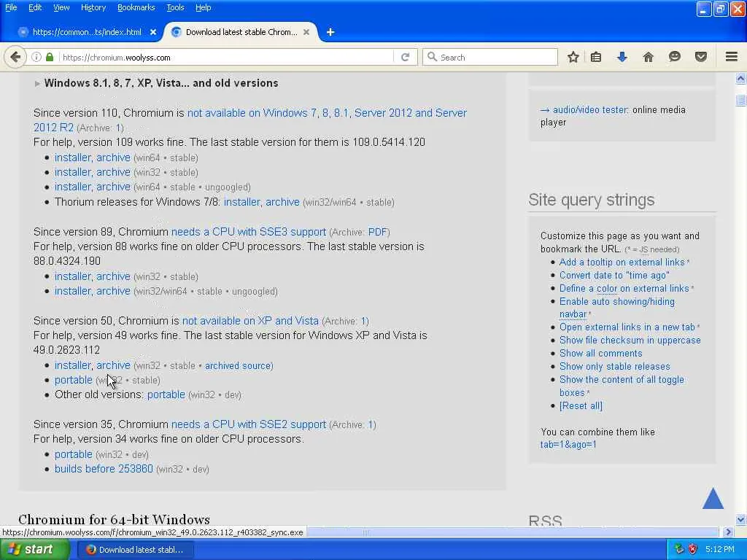Click the vertical scrollbar down arrow
This screenshot has height=560, width=747.
tap(741, 519)
